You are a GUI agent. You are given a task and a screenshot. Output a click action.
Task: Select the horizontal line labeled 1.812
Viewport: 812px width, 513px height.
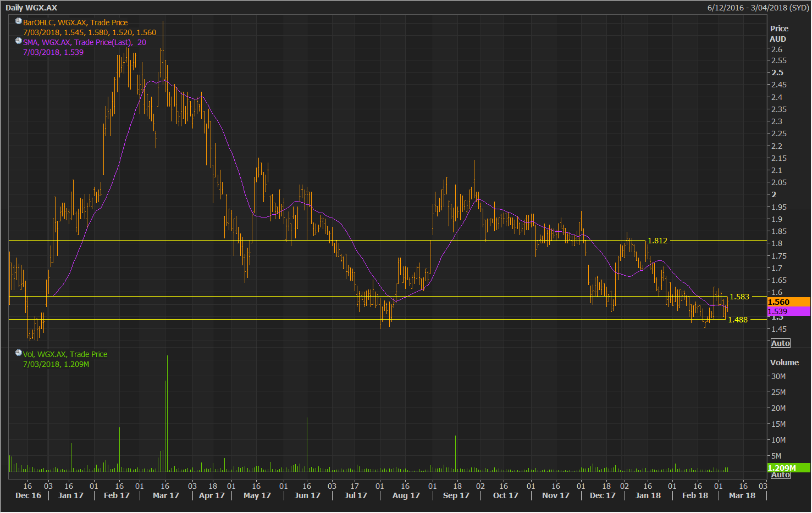pos(388,241)
